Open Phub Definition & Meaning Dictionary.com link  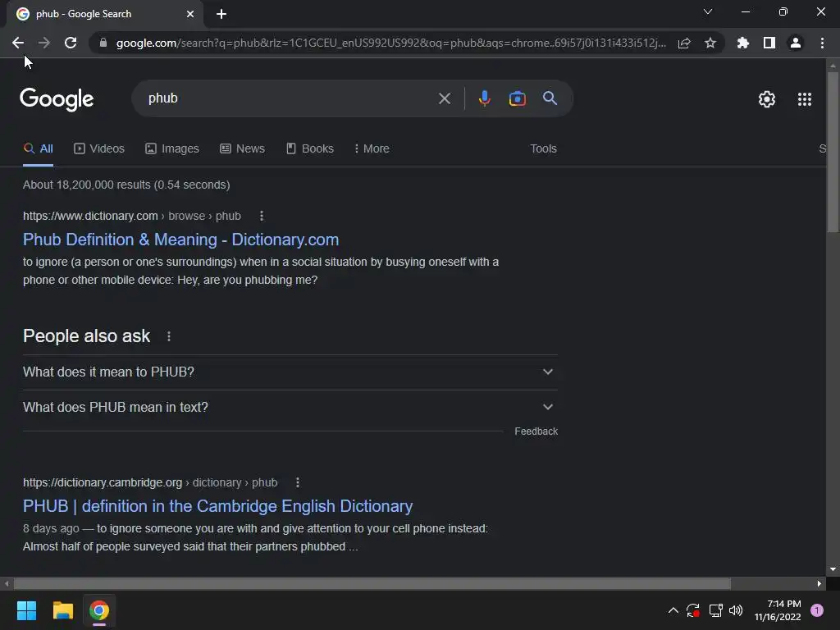(x=181, y=240)
